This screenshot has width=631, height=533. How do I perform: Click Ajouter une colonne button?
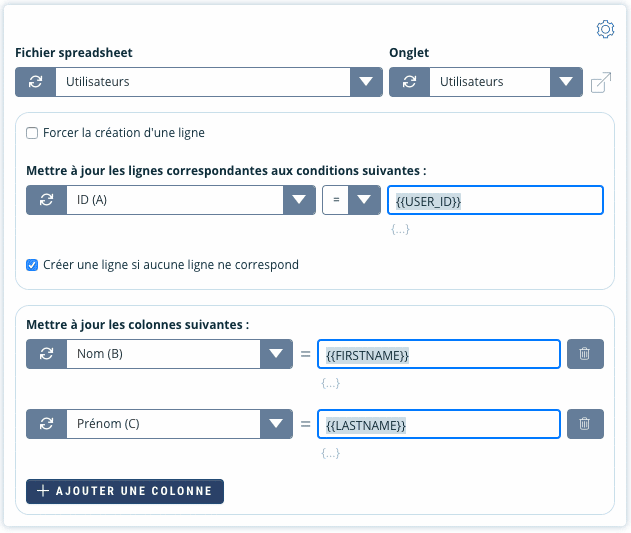[125, 491]
